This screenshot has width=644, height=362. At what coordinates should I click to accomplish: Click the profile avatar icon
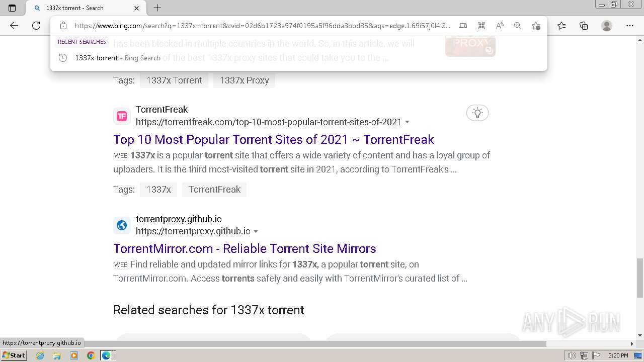607,26
